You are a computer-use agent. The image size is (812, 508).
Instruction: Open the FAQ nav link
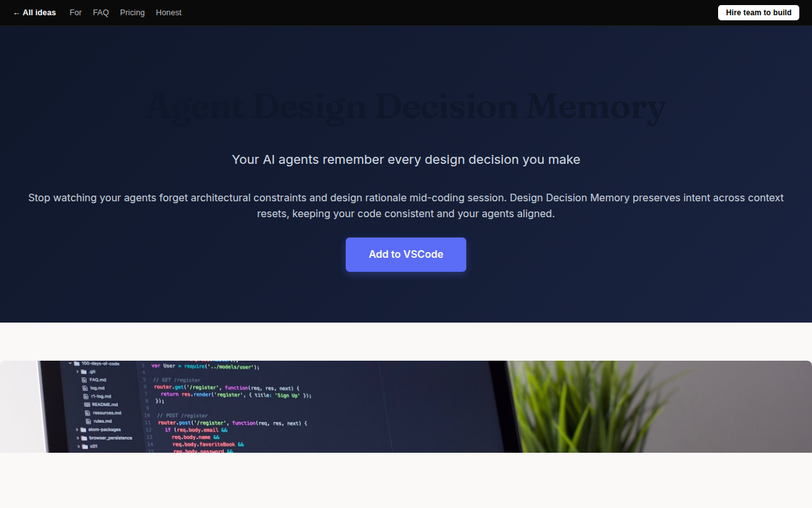coord(101,13)
